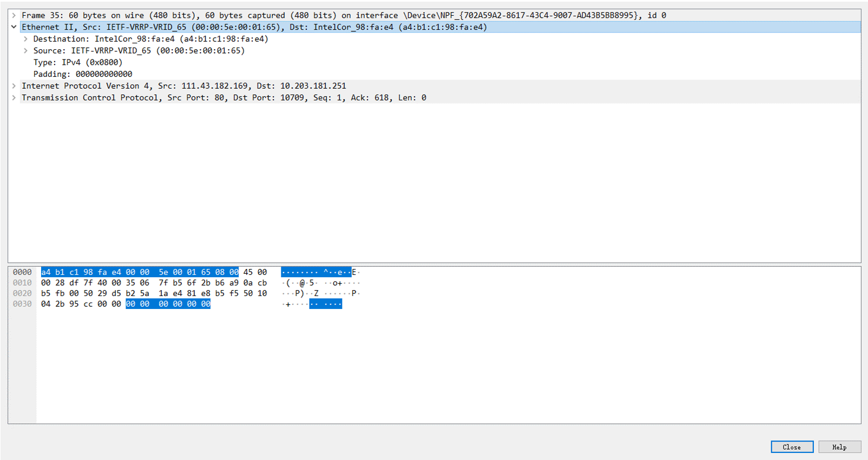The height and width of the screenshot is (460, 868).
Task: Click highlighted padding bytes in row 0030
Action: 168,304
